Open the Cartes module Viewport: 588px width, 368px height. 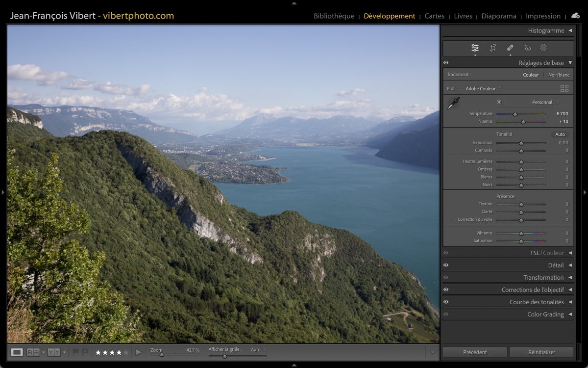pos(434,16)
